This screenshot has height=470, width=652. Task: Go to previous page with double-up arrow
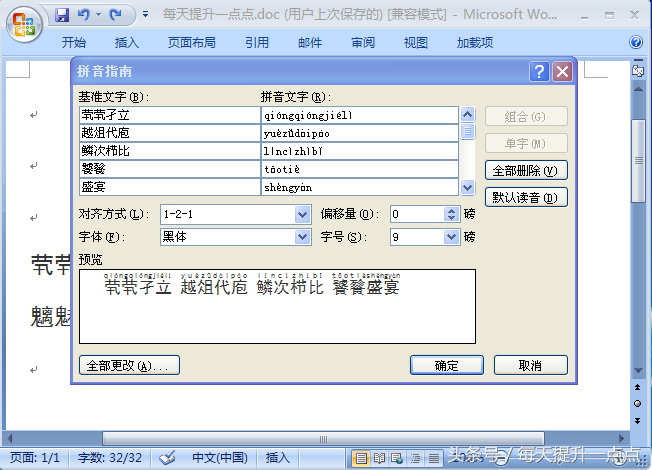tap(637, 387)
